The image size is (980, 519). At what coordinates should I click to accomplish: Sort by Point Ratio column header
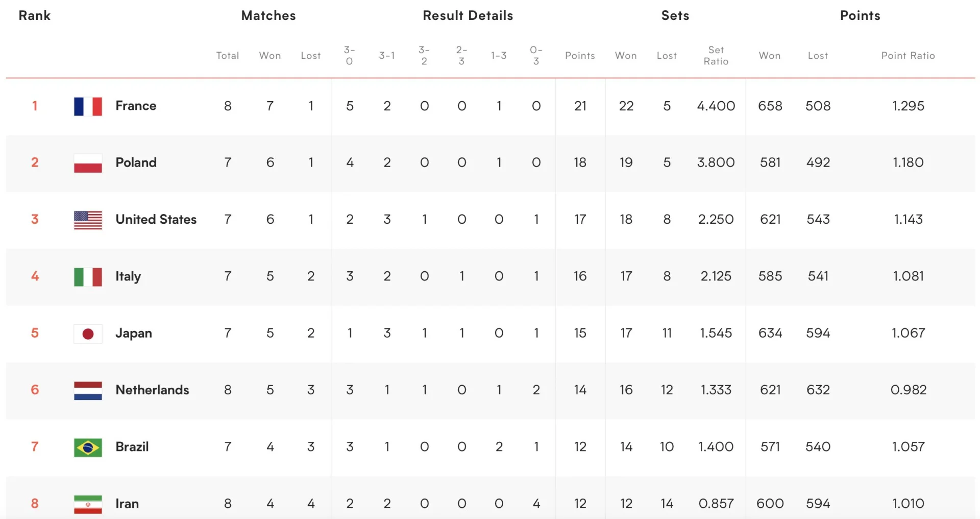point(908,55)
